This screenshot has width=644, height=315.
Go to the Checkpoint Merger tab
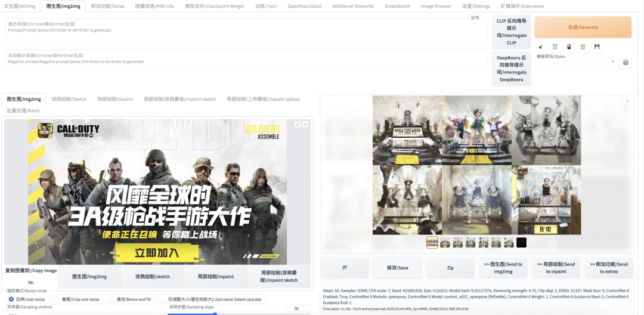pos(215,6)
